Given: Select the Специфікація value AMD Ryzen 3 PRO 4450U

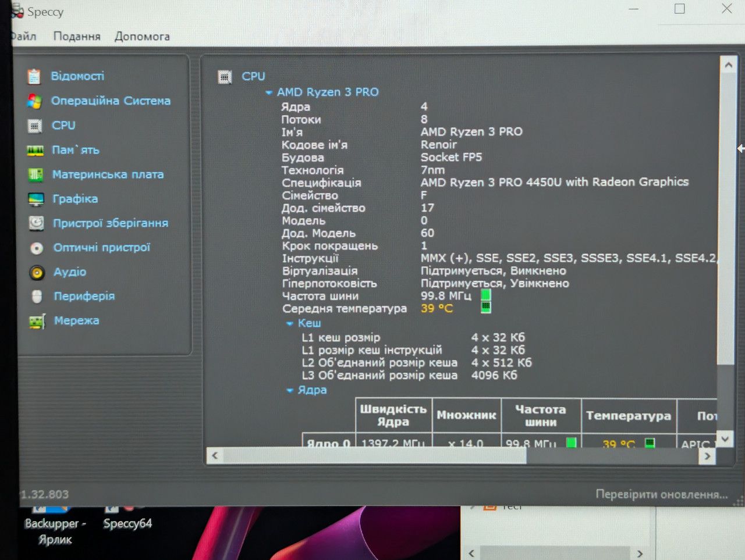Looking at the screenshot, I should (x=555, y=182).
